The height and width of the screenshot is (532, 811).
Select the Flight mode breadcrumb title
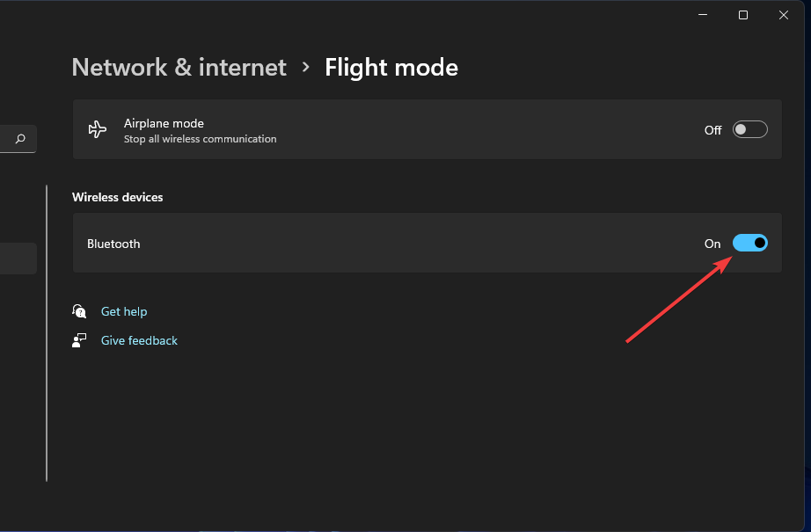pyautogui.click(x=391, y=67)
